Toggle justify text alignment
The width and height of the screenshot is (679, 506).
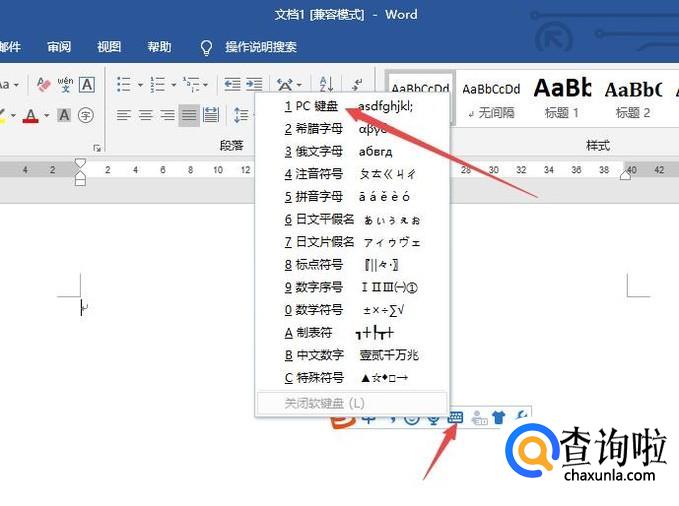(188, 115)
